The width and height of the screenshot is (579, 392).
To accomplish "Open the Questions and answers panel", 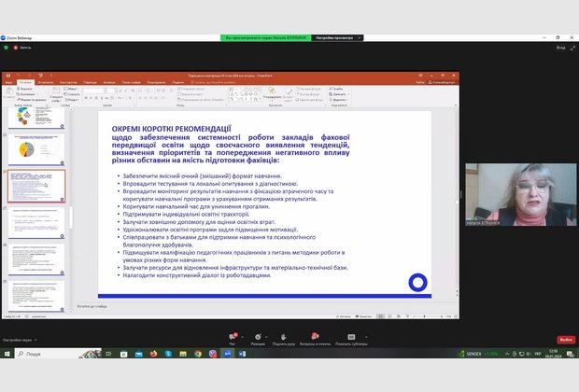I will click(x=315, y=338).
